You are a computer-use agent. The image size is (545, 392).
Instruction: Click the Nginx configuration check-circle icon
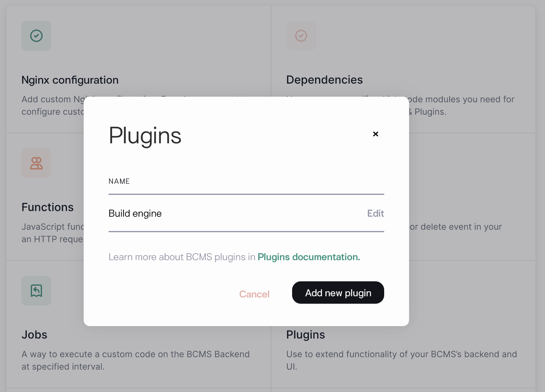pyautogui.click(x=36, y=36)
